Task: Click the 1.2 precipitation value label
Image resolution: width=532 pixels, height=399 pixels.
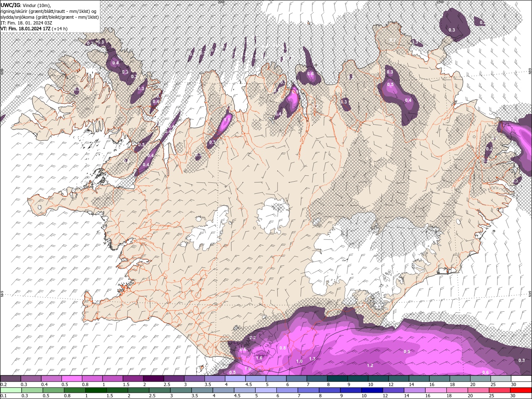Action: click(x=370, y=365)
